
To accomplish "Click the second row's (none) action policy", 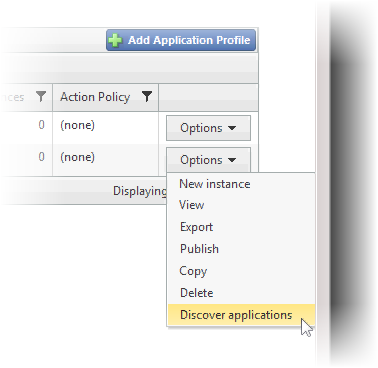I will click(x=77, y=157).
